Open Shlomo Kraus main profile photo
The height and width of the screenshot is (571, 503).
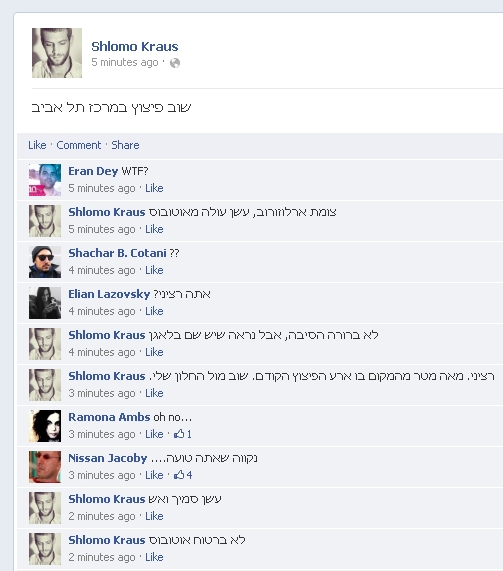click(57, 53)
